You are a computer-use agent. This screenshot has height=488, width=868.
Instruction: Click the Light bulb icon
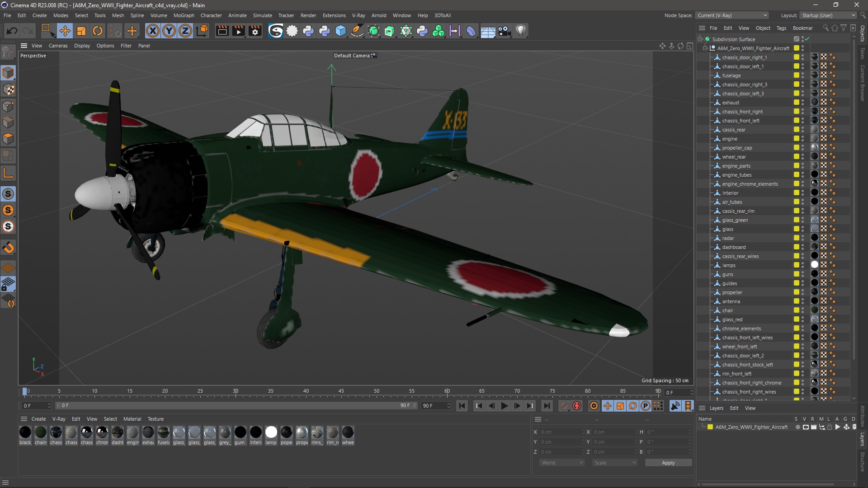pyautogui.click(x=521, y=31)
